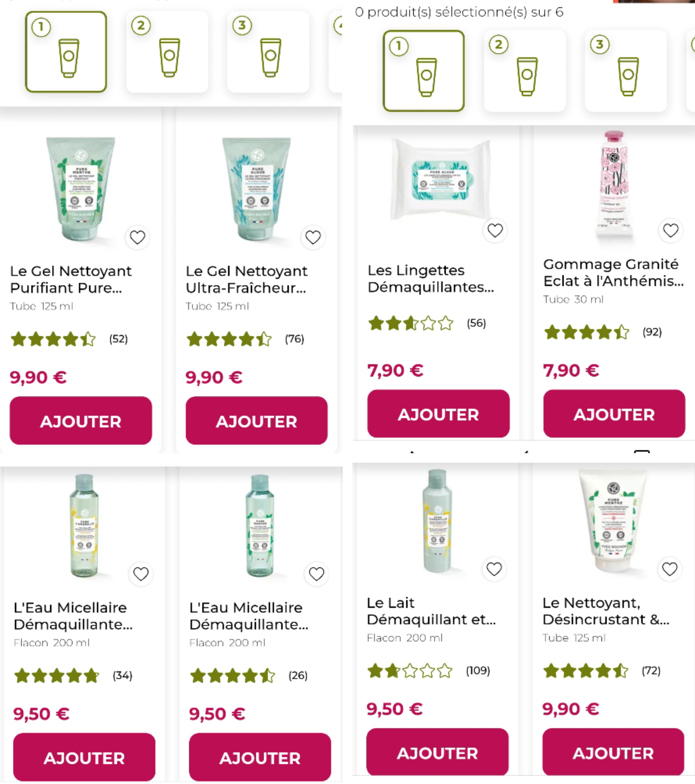
Task: Open Le Gel Nettoyant Ultra-Fraîcheur title
Action: pyautogui.click(x=246, y=279)
